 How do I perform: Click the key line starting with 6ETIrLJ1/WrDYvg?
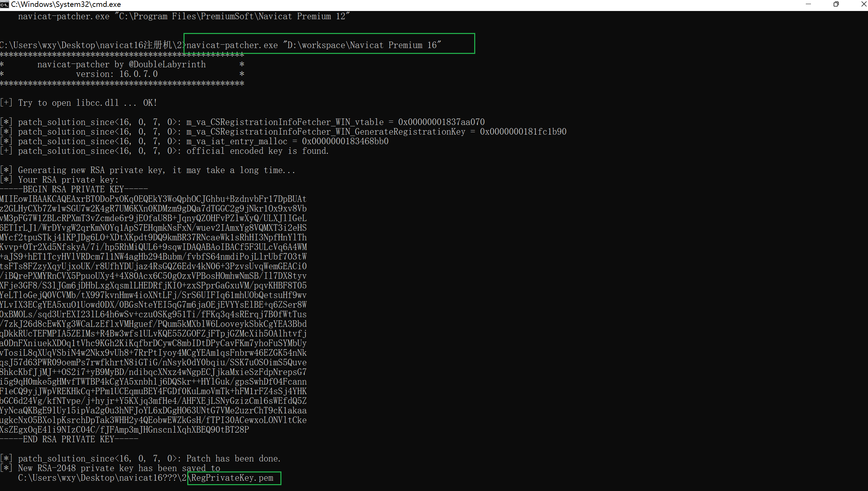click(x=153, y=228)
